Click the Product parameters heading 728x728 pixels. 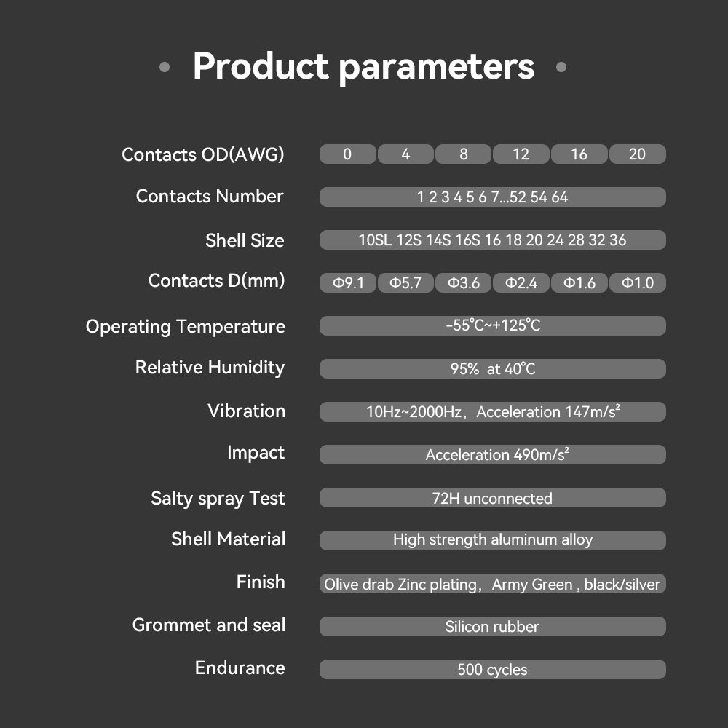(363, 67)
